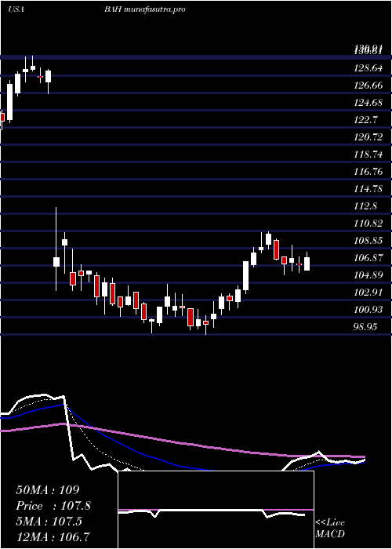Click the Price : 107.8 reading

[53, 506]
